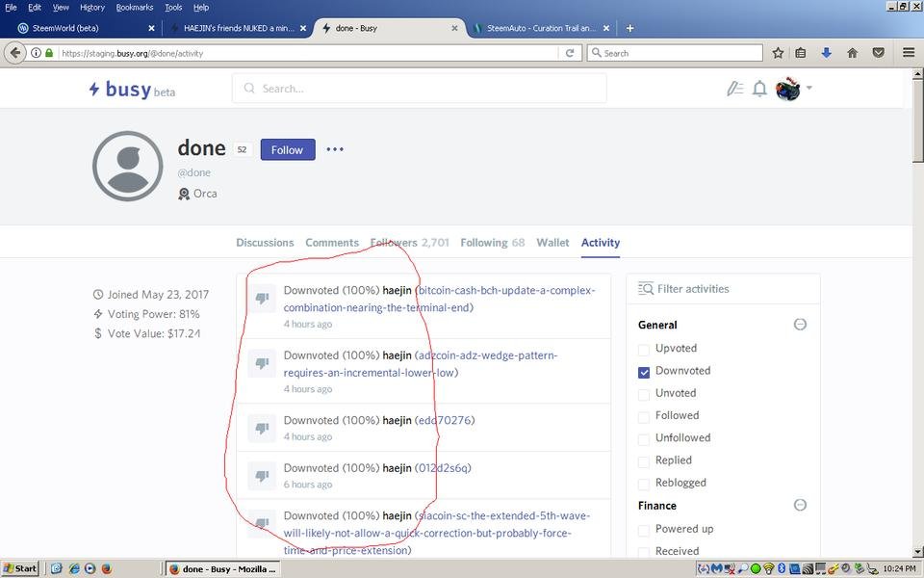Enable the Unfollowed filter checkbox
924x578 pixels.
pyautogui.click(x=644, y=439)
